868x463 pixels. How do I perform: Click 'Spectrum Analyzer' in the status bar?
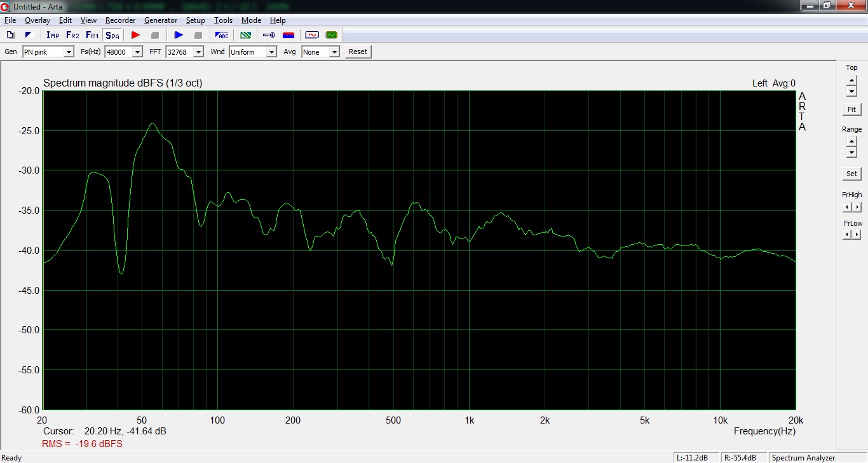pyautogui.click(x=803, y=458)
